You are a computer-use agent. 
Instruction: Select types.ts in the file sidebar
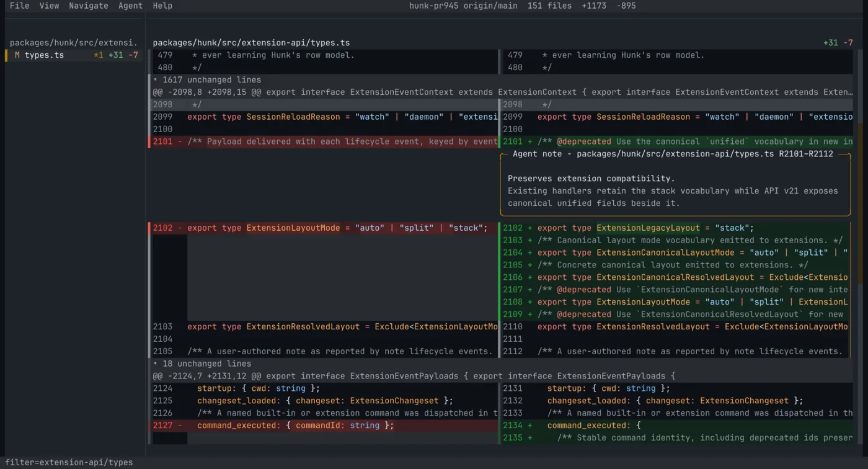[x=74, y=55]
